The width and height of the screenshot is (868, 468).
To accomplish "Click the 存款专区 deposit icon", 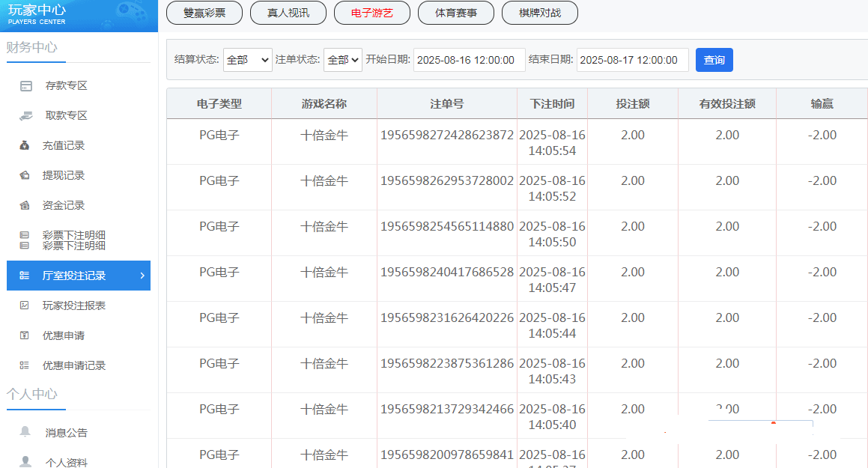I will click(x=26, y=85).
